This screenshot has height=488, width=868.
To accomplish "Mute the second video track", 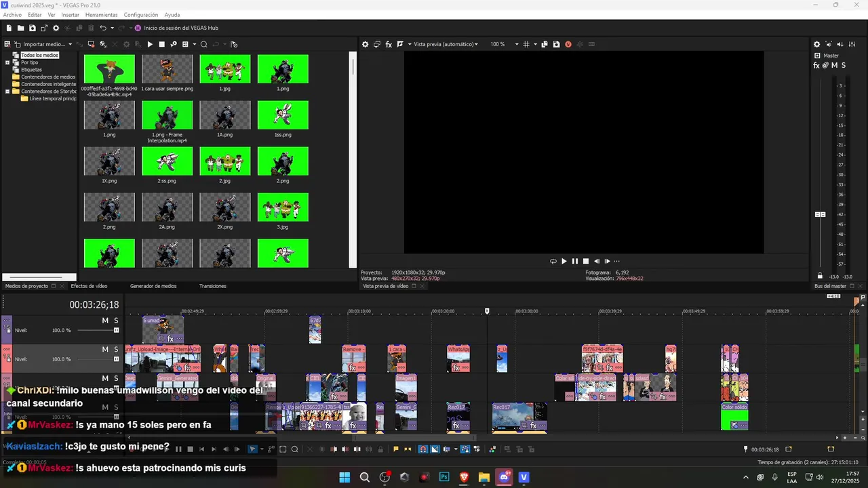I will point(105,350).
